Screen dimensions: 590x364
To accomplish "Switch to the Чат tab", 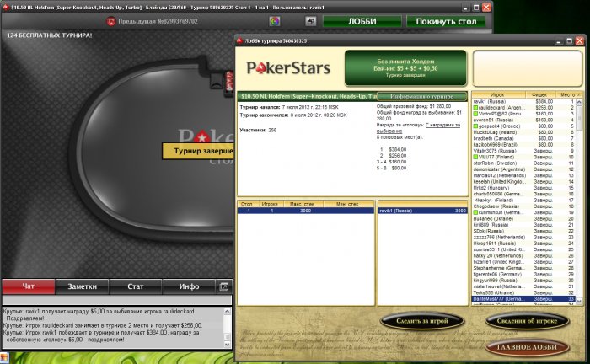I will pyautogui.click(x=29, y=286).
